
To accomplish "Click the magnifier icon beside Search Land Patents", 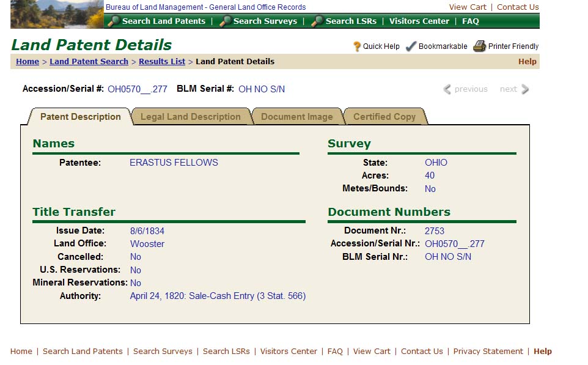I will click(x=113, y=21).
